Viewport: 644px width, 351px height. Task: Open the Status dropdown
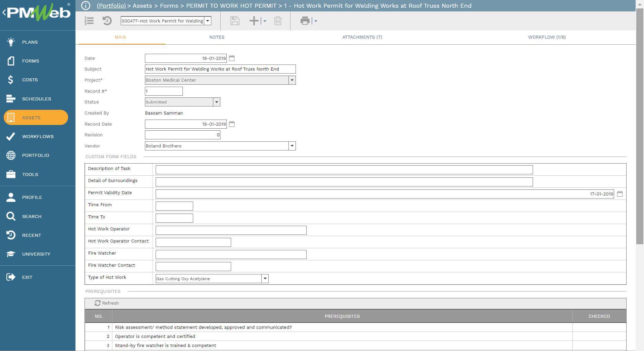[216, 102]
